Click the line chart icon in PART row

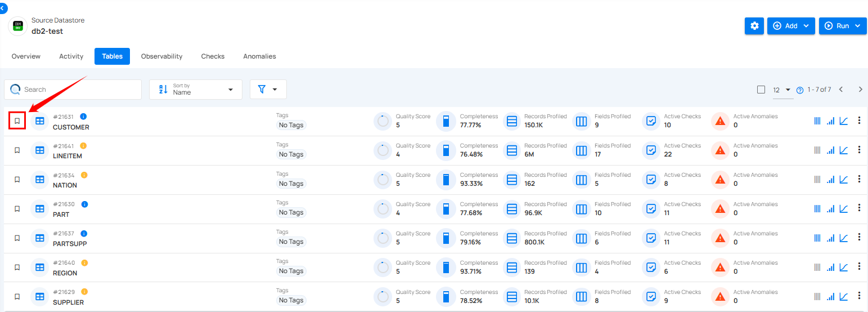point(843,208)
